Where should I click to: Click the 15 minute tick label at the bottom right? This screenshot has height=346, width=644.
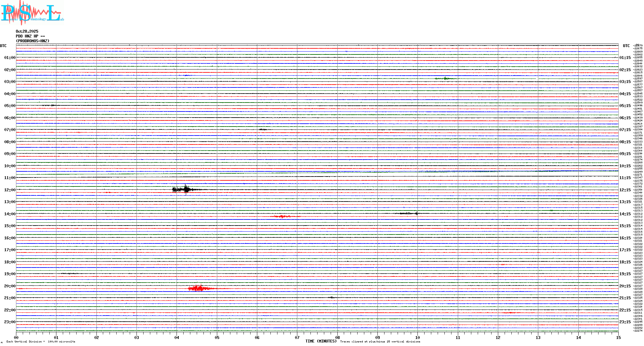point(618,337)
